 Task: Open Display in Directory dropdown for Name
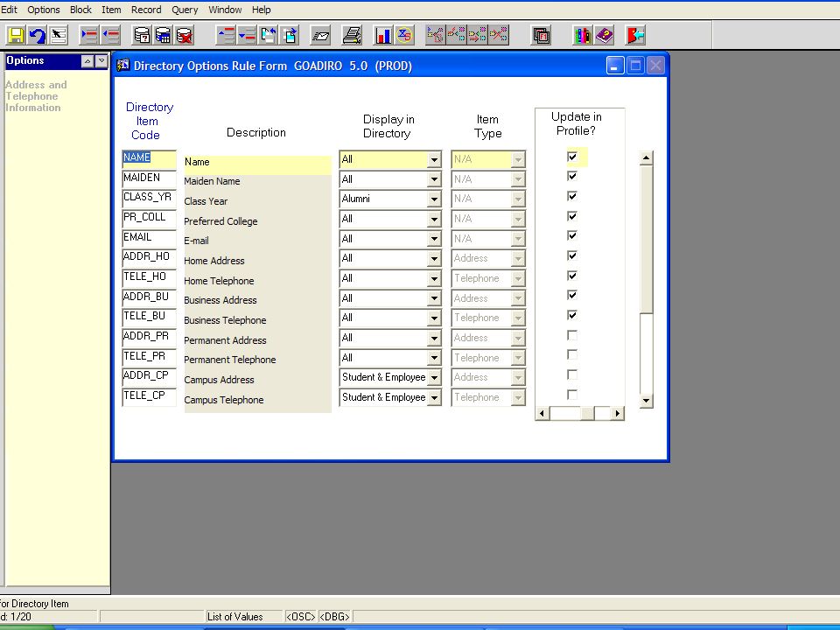tap(435, 159)
